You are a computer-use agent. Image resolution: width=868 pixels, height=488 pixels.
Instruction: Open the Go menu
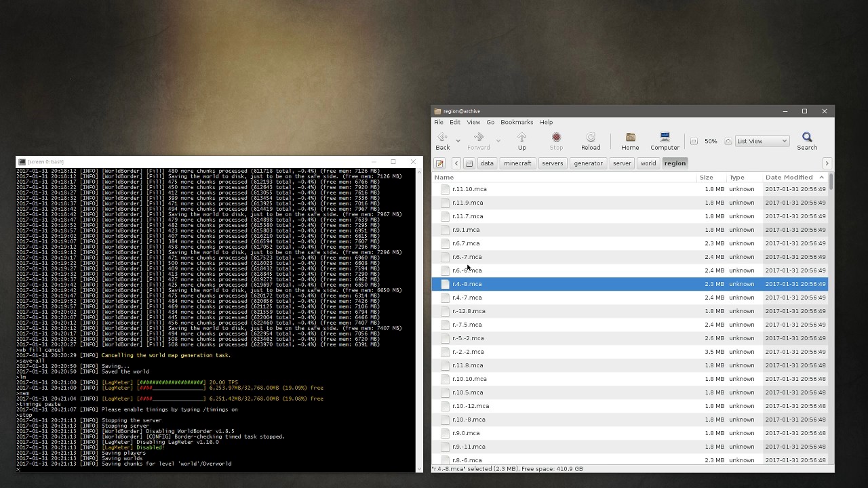490,122
